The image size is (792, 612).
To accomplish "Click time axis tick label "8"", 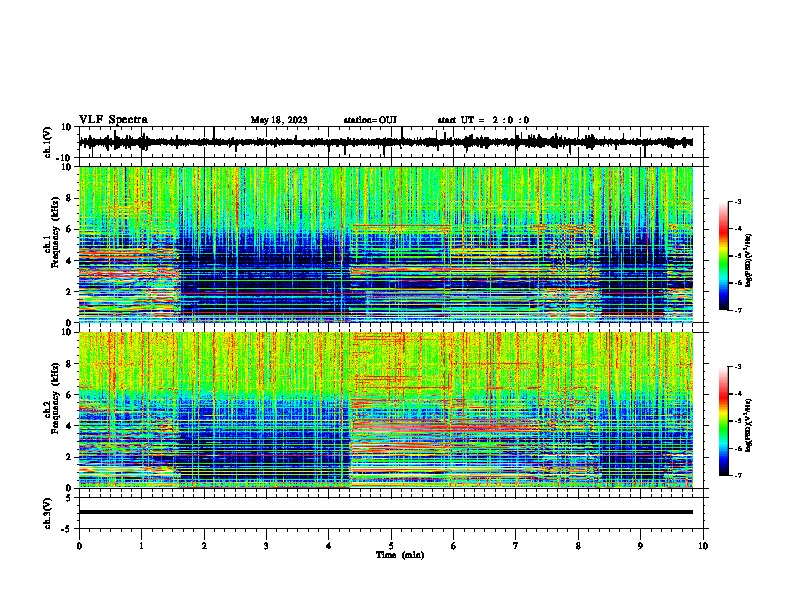I will (578, 546).
